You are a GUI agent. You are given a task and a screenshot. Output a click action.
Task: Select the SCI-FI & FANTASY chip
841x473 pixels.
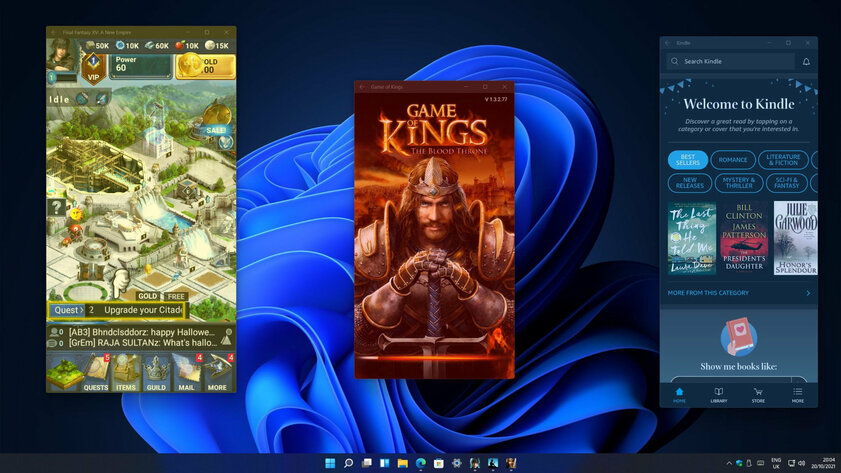coord(787,183)
